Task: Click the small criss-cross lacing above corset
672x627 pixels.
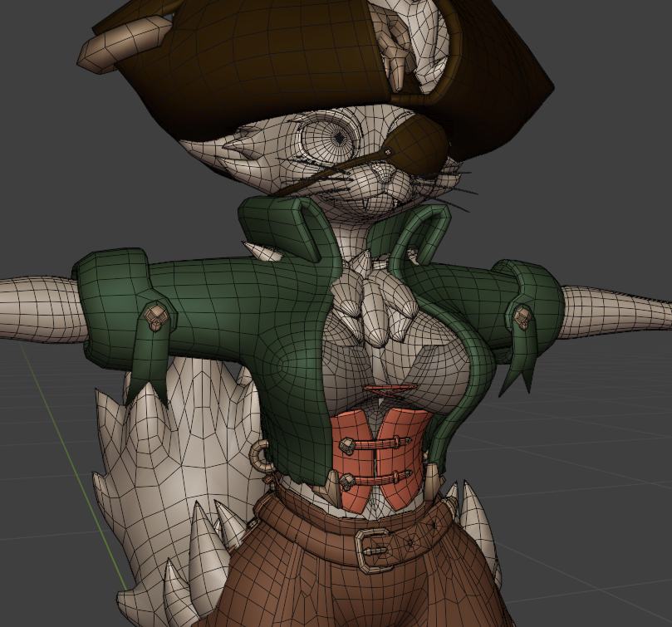Action: tap(389, 391)
